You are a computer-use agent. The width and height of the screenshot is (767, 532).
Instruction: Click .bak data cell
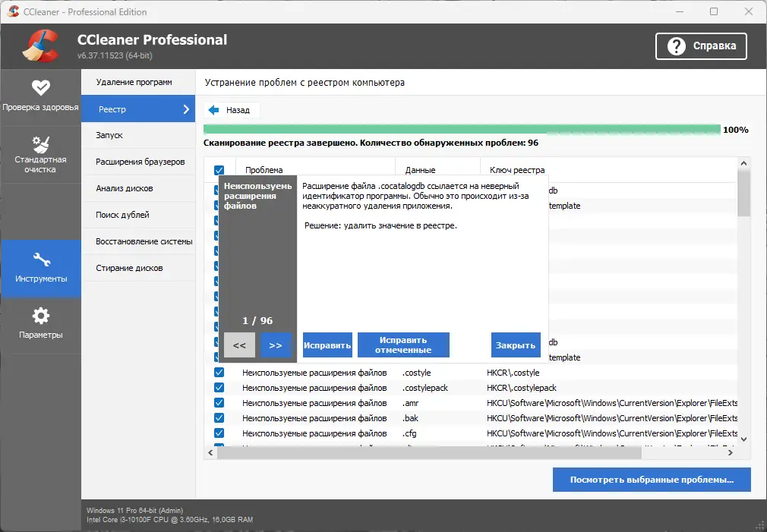(410, 418)
